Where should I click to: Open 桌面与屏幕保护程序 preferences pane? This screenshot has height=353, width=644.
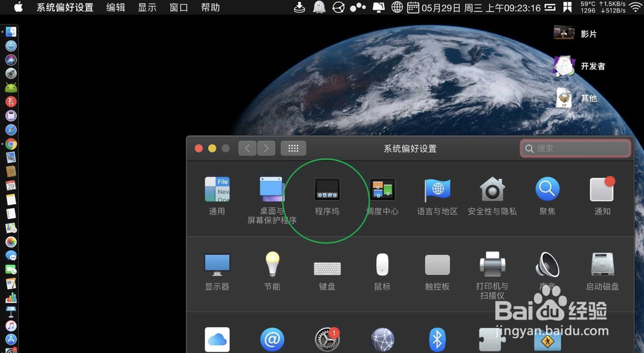click(272, 200)
